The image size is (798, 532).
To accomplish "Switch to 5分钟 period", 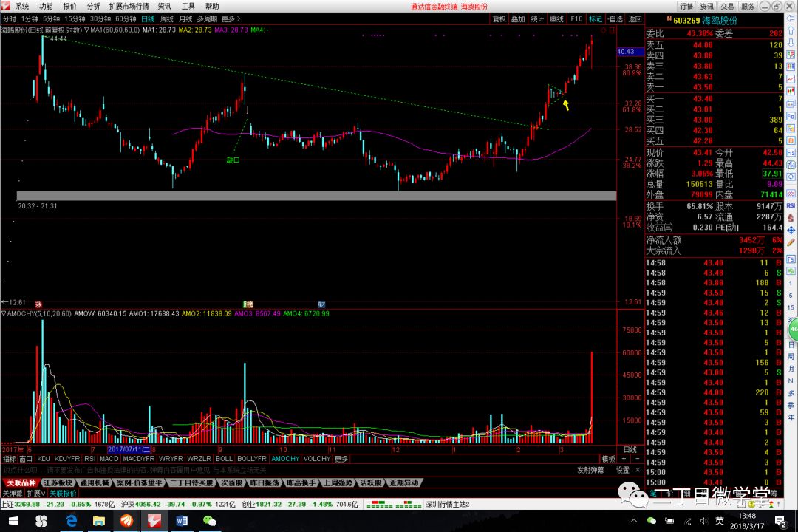I will 52,18.
